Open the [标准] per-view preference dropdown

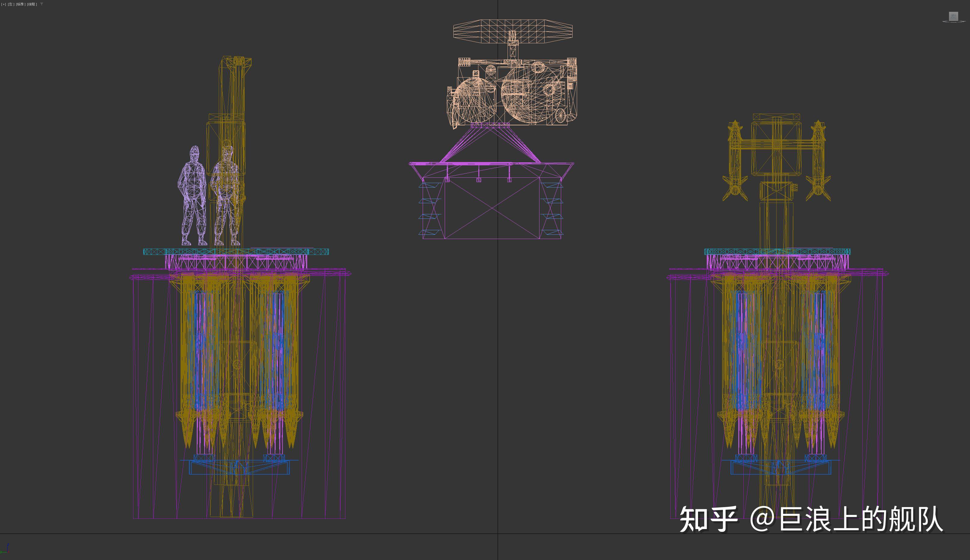(x=20, y=4)
